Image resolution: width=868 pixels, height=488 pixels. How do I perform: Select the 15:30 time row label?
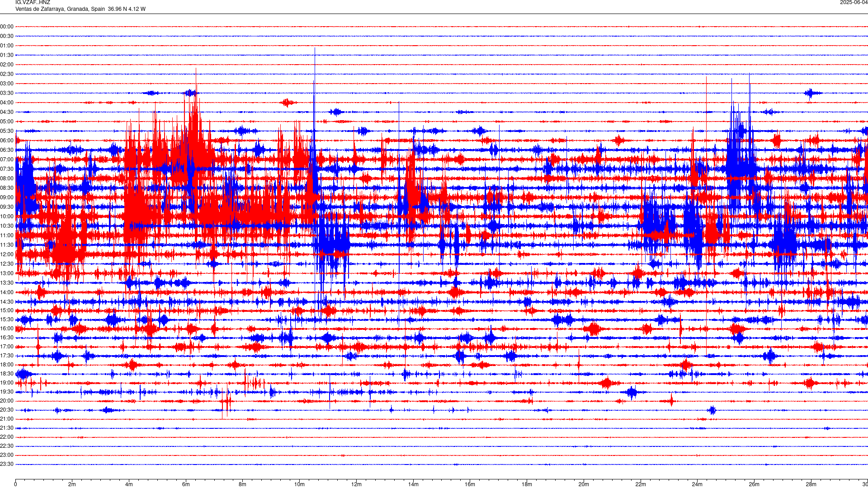[7, 319]
